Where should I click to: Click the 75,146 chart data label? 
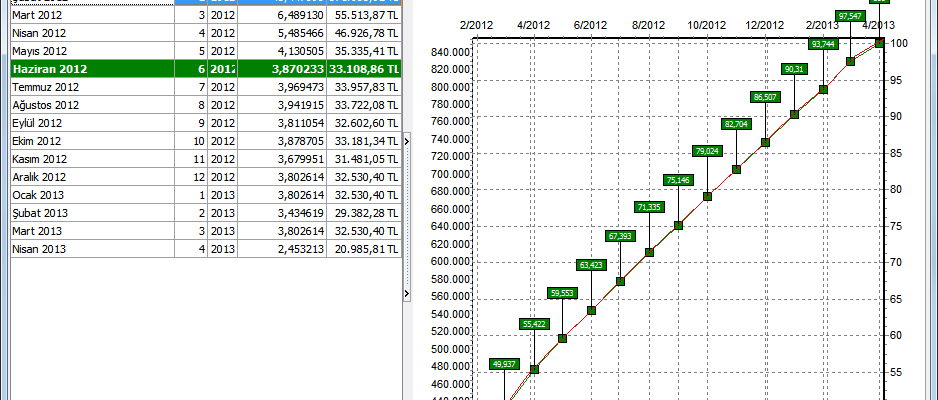[x=677, y=180]
